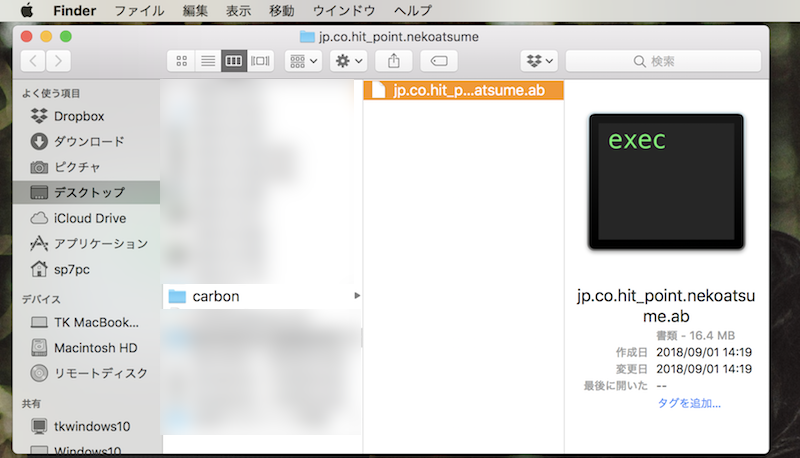The height and width of the screenshot is (458, 800).
Task: Select the jp.co.hit_p...atsume.ab file
Action: pos(463,90)
